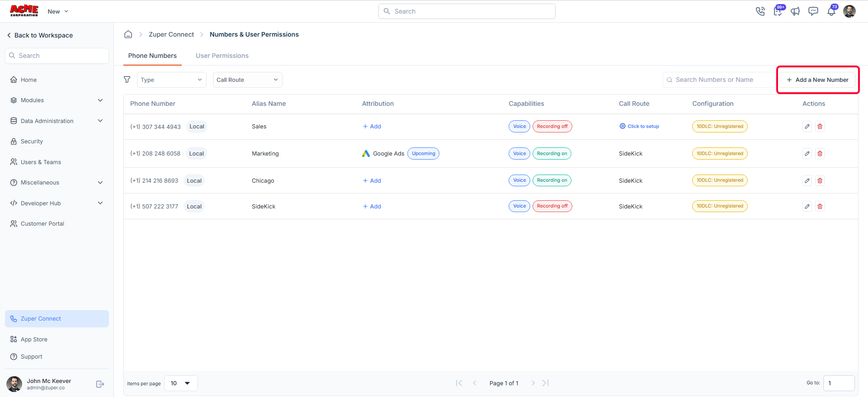Add attribution for the Chicago number
The width and height of the screenshot is (868, 397).
[x=372, y=181]
